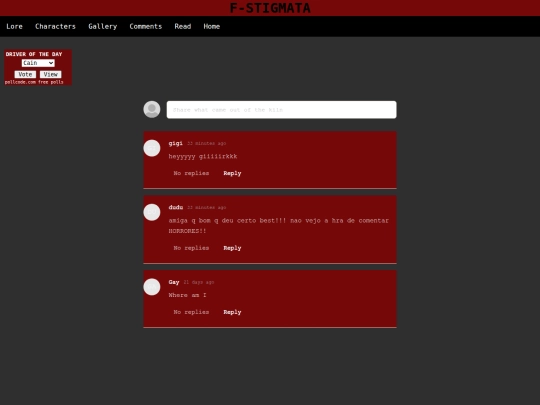The width and height of the screenshot is (540, 405).
Task: Select Comments in the navigation bar
Action: click(x=146, y=27)
